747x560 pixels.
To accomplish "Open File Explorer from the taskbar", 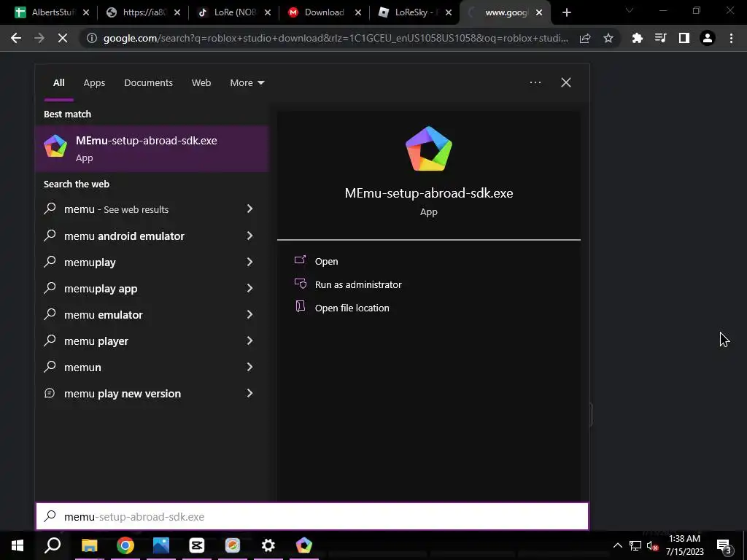I will click(x=89, y=545).
